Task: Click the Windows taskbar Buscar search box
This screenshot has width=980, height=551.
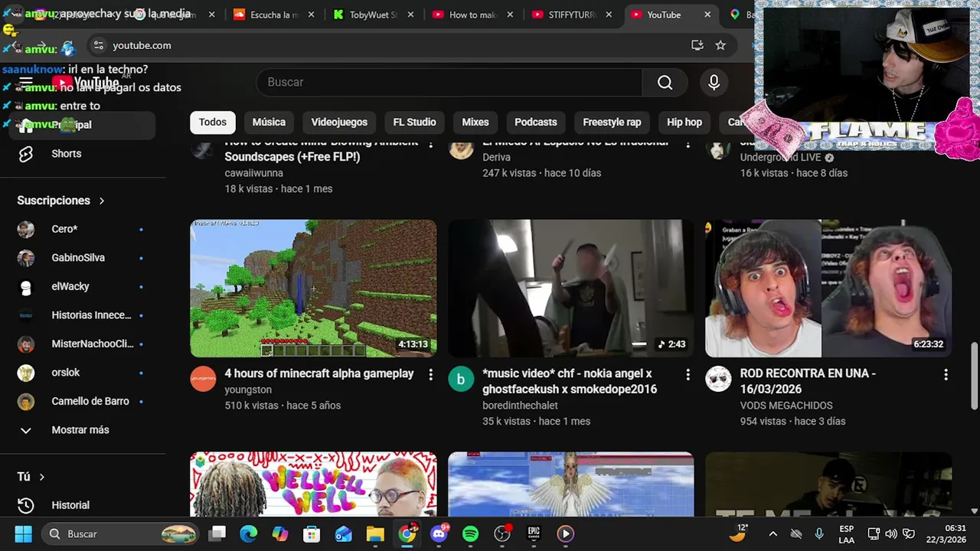Action: point(119,533)
